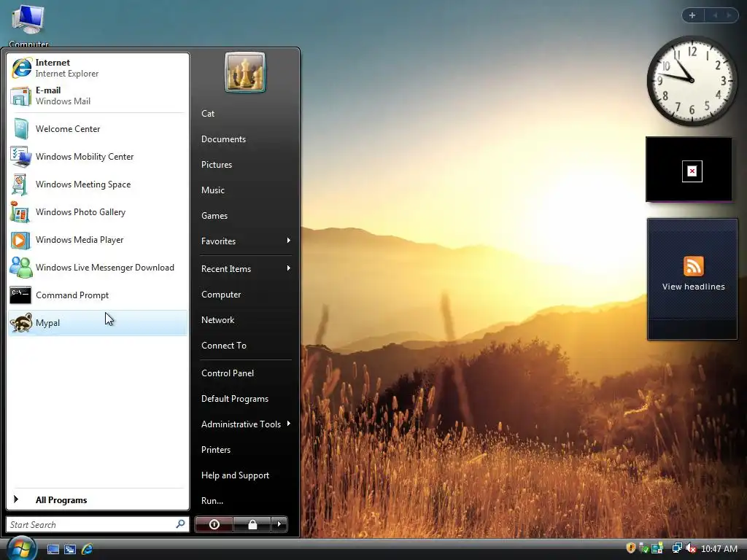This screenshot has width=747, height=560.
Task: Open Windows Live Messenger Download
Action: pos(98,267)
